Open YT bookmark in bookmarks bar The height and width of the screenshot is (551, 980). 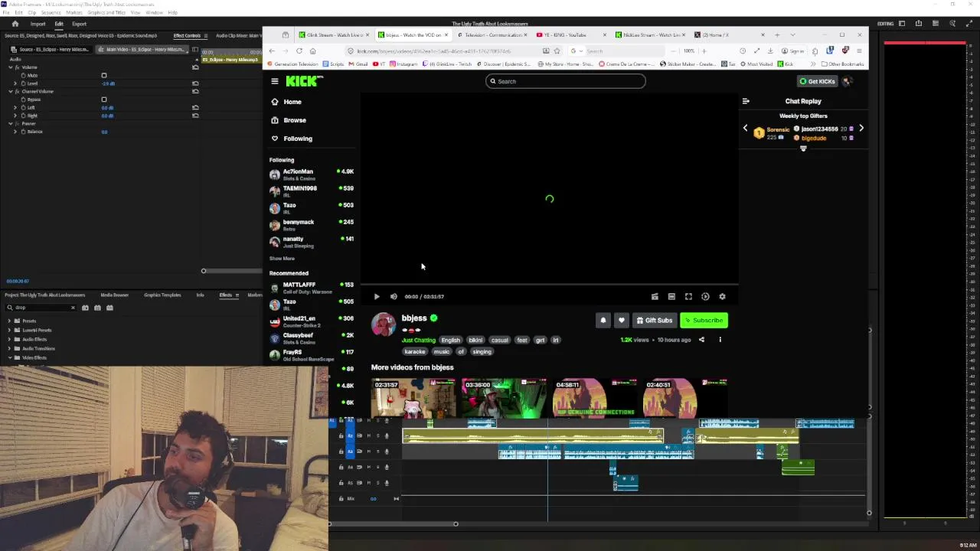coord(378,64)
